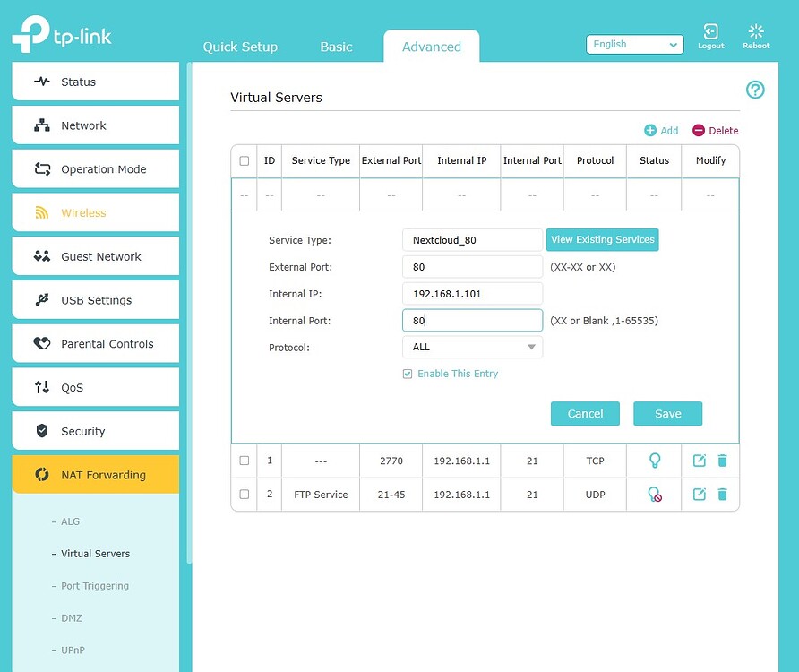Image resolution: width=799 pixels, height=672 pixels.
Task: Open the ALG submenu link
Action: point(71,521)
